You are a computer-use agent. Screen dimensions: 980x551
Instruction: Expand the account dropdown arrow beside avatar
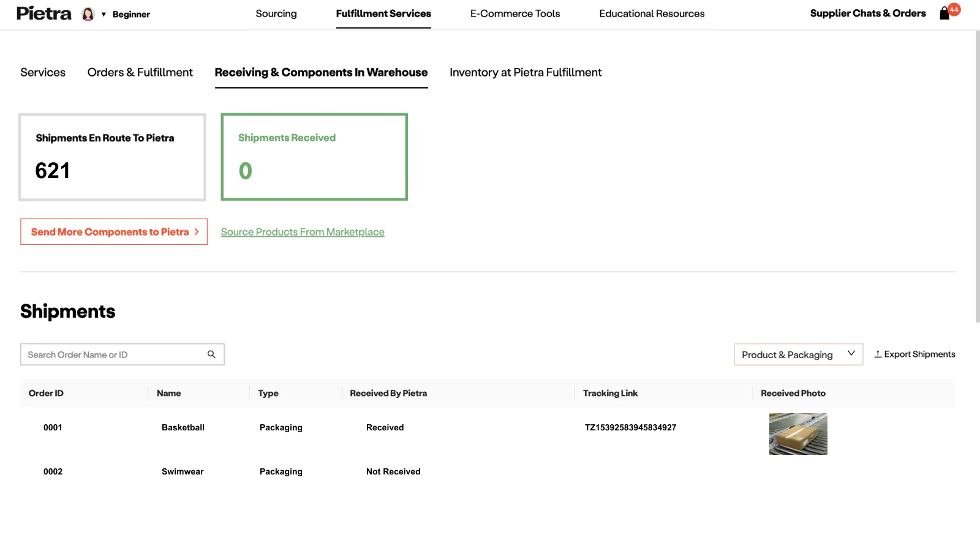tap(104, 14)
